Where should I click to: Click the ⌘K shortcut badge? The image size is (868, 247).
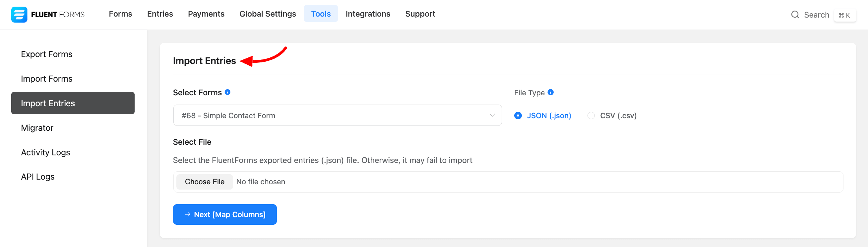pos(844,15)
